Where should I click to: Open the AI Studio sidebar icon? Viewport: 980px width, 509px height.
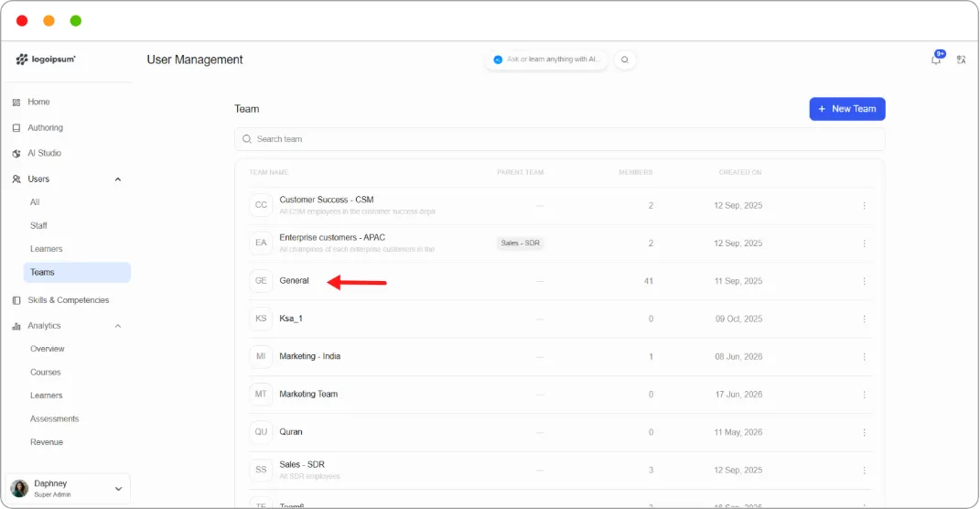[x=16, y=153]
